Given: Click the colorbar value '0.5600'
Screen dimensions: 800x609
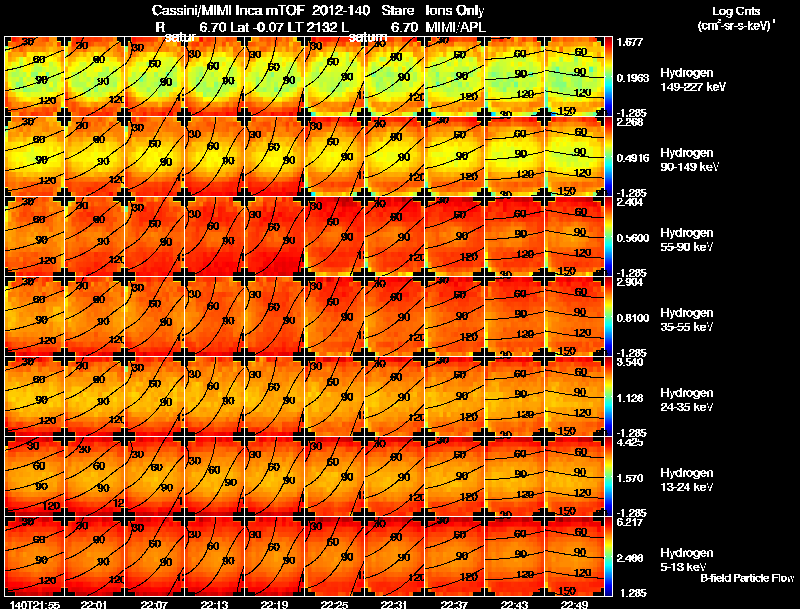Looking at the screenshot, I should [x=633, y=238].
